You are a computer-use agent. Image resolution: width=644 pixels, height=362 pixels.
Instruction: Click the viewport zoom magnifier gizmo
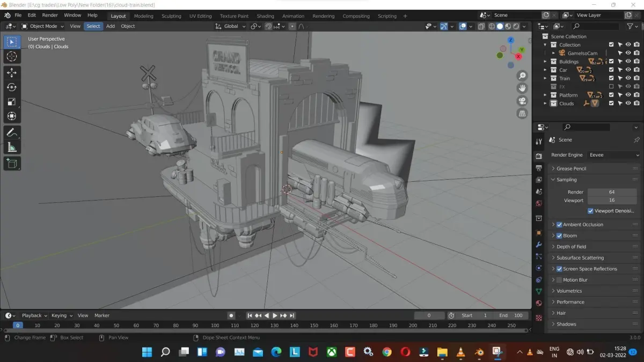522,76
